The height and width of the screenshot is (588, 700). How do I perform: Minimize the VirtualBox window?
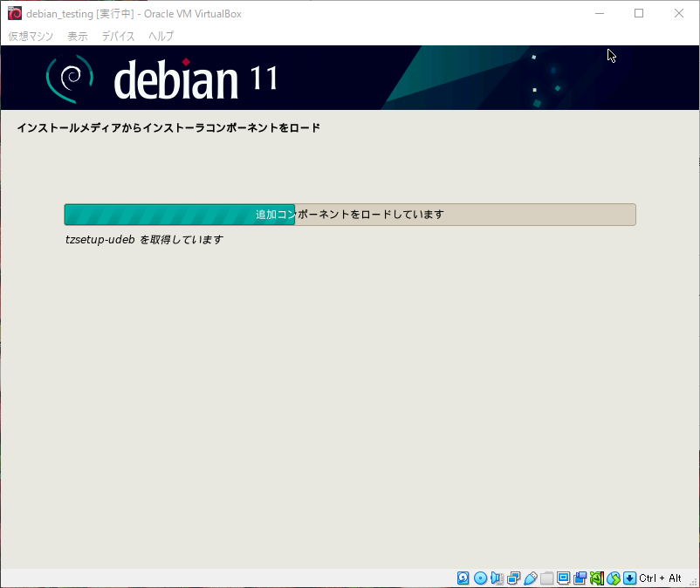(600, 13)
